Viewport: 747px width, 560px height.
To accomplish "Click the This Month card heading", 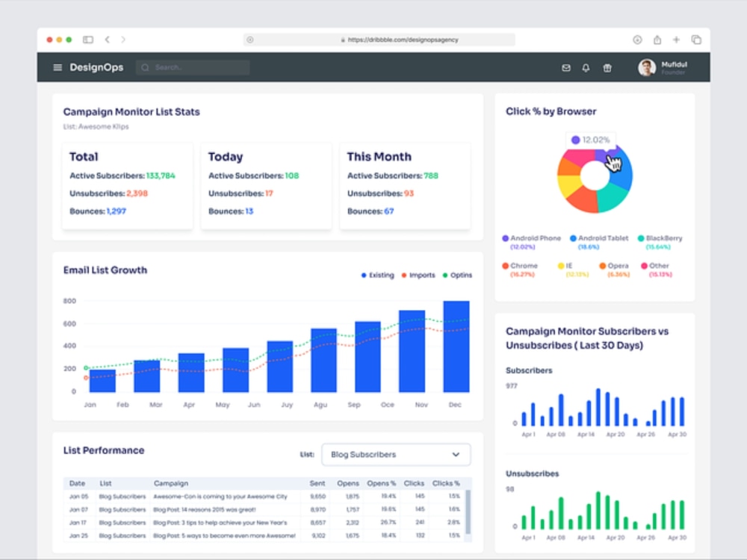I will (x=379, y=157).
